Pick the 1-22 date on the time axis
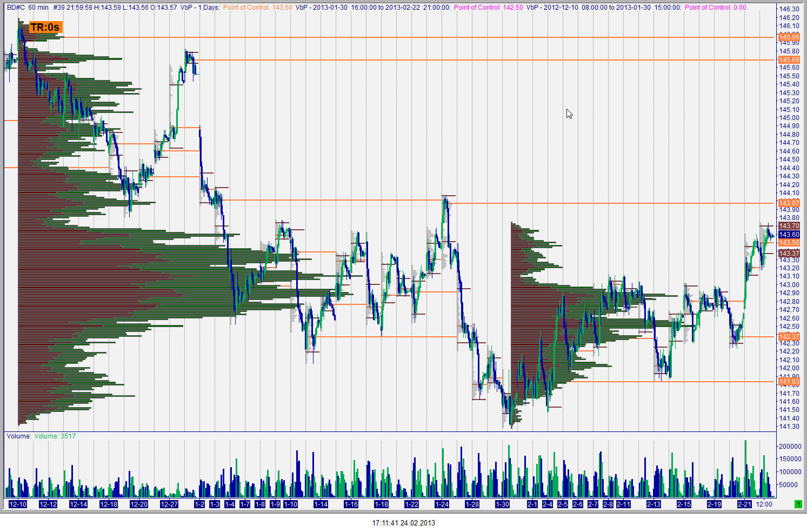The image size is (807, 532). (x=412, y=504)
